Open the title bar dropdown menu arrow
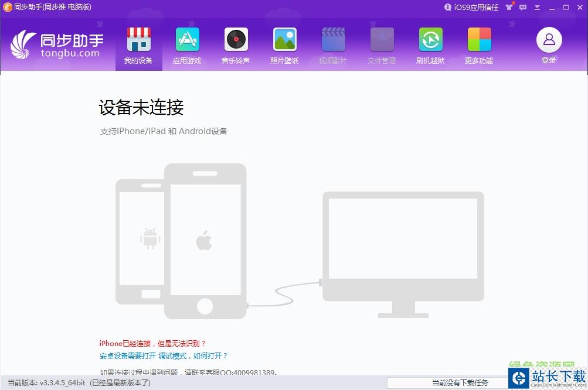This screenshot has width=588, height=390. click(538, 7)
